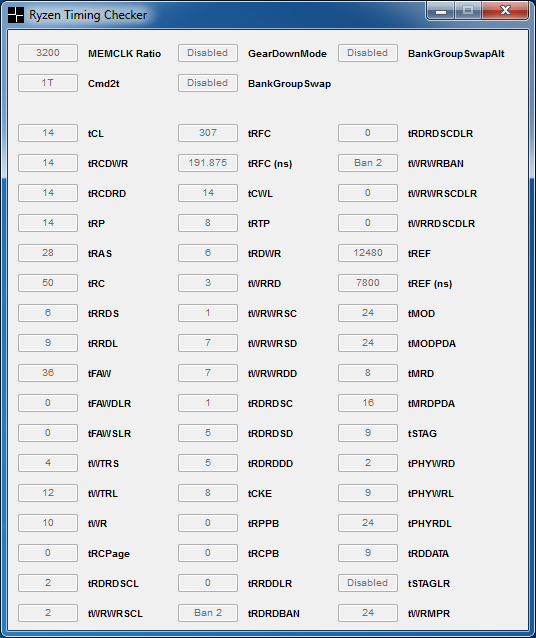Screen dimensions: 536x638
Task: Click the tWRMPR value field
Action: click(x=368, y=613)
